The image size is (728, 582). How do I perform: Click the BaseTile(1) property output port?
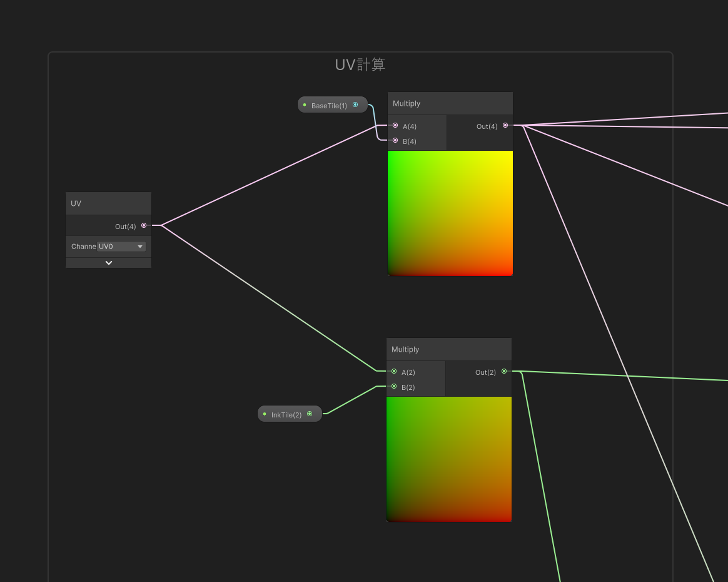click(355, 105)
